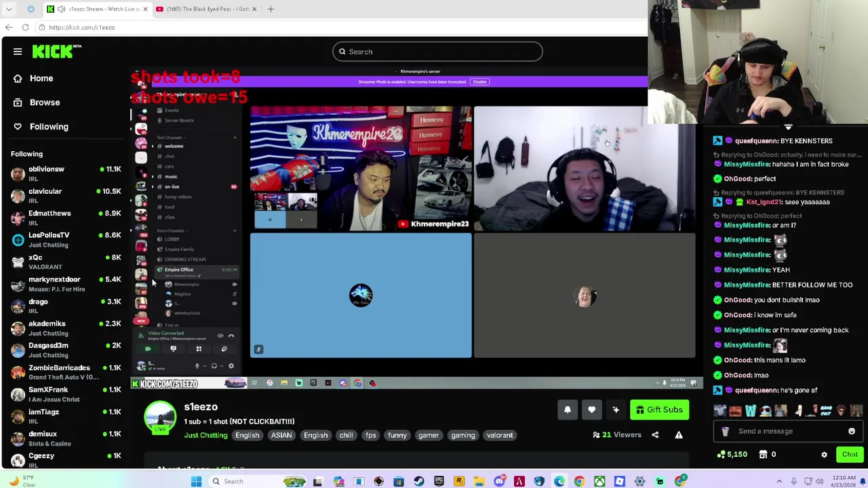Open Epic Games Launcher on taskbar
Viewport: 868px width, 488px height.
pyautogui.click(x=439, y=481)
